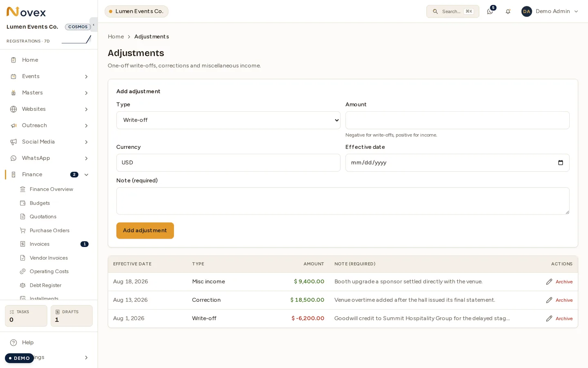Go to Home via breadcrumb
Image resolution: width=588 pixels, height=368 pixels.
coord(116,37)
